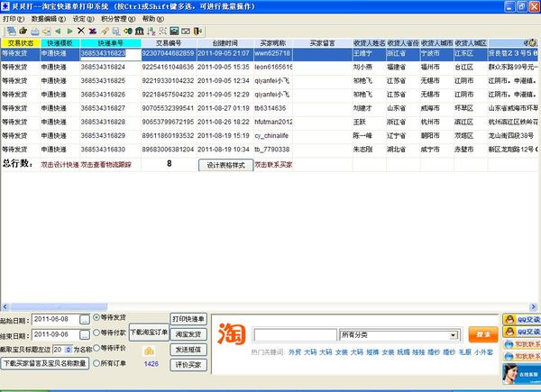Viewport: 541px width, 392px height.
Task: Click the A-Z sort toolbar icon
Action: (x=151, y=31)
